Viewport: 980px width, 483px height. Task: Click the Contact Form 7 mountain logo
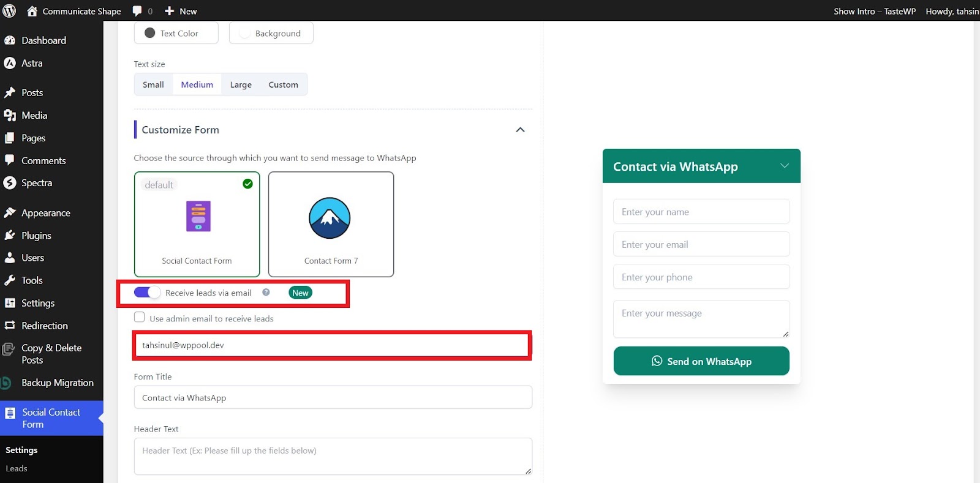(x=330, y=218)
